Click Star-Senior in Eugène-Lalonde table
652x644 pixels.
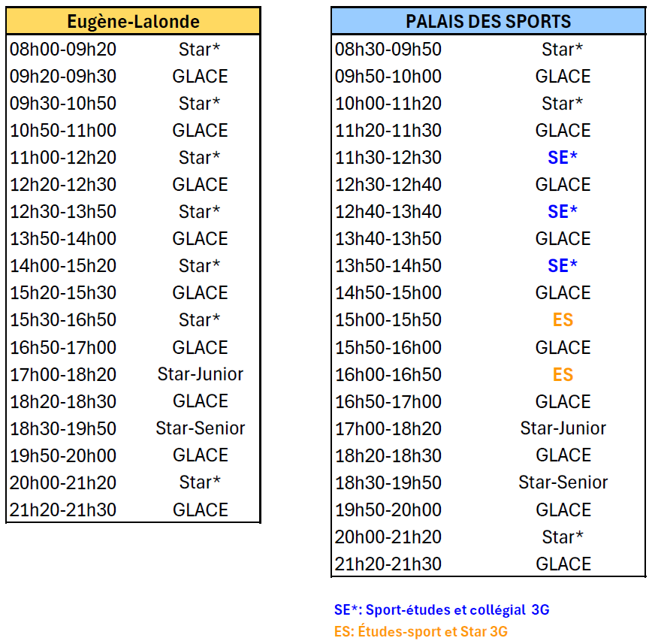tap(200, 428)
